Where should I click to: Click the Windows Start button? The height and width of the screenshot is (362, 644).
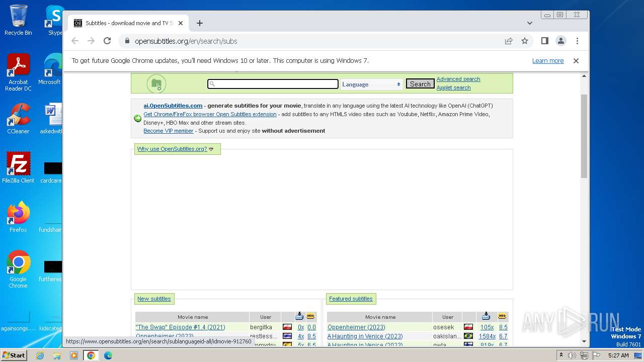(14, 355)
